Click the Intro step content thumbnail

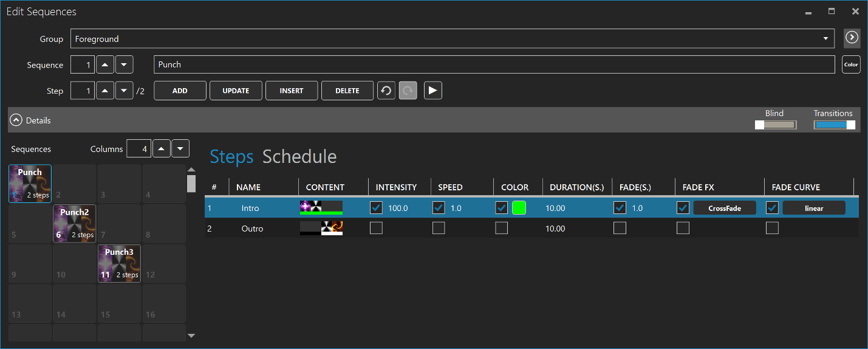coord(321,208)
